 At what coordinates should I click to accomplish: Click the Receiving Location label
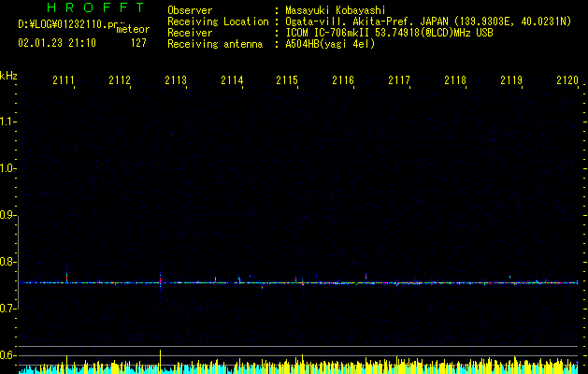218,22
